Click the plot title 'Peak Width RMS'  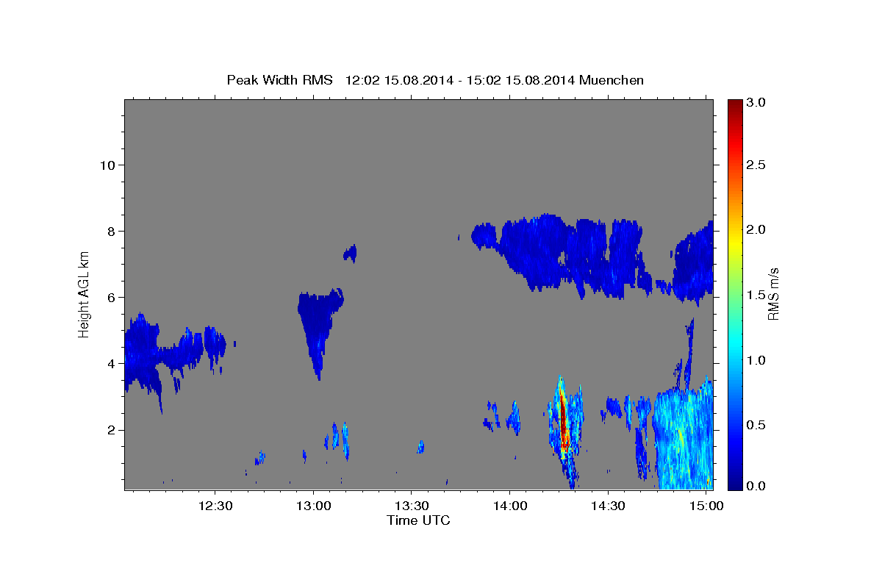(x=279, y=80)
